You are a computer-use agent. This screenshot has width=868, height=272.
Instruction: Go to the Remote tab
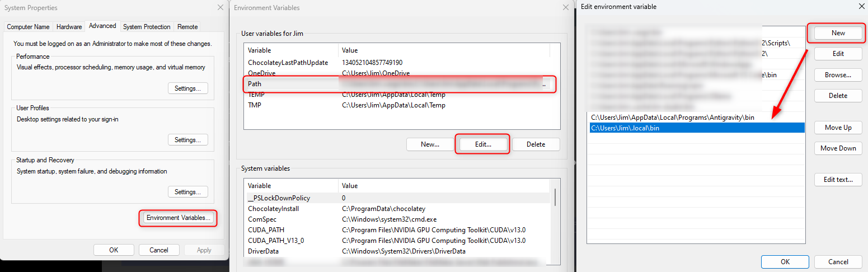pyautogui.click(x=187, y=27)
